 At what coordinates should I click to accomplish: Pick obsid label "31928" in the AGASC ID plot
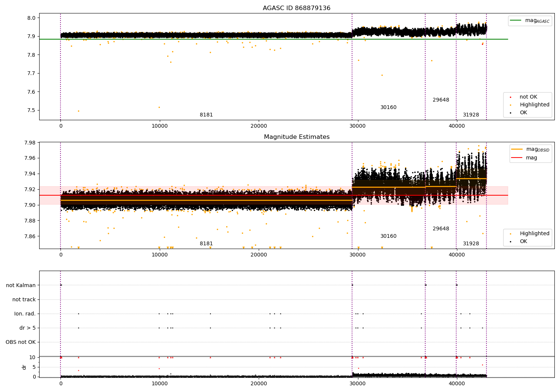pos(471,115)
